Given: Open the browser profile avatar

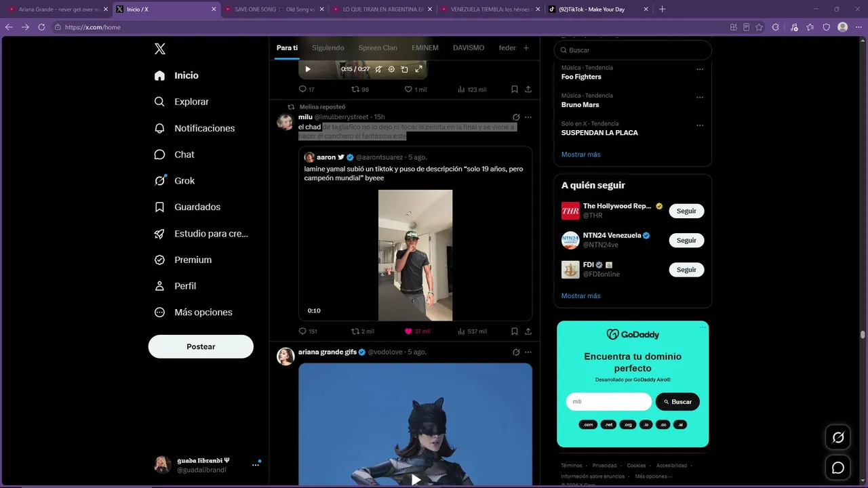Looking at the screenshot, I should point(843,27).
